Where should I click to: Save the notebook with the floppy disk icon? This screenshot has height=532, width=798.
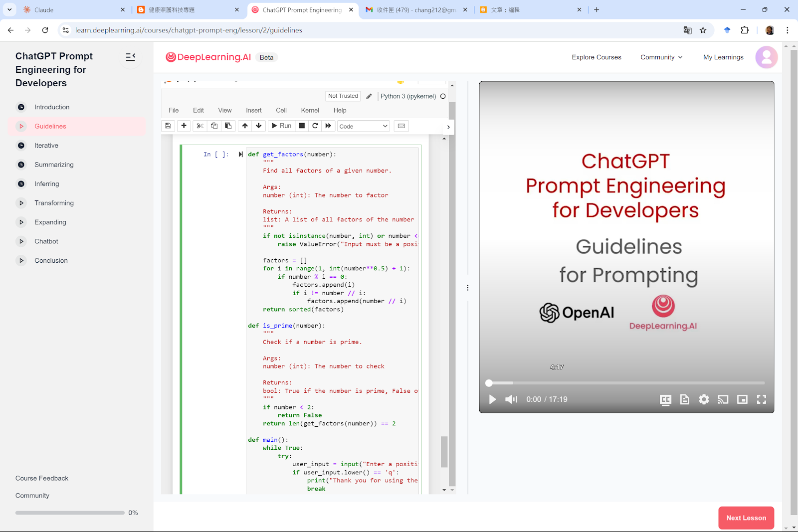click(168, 126)
